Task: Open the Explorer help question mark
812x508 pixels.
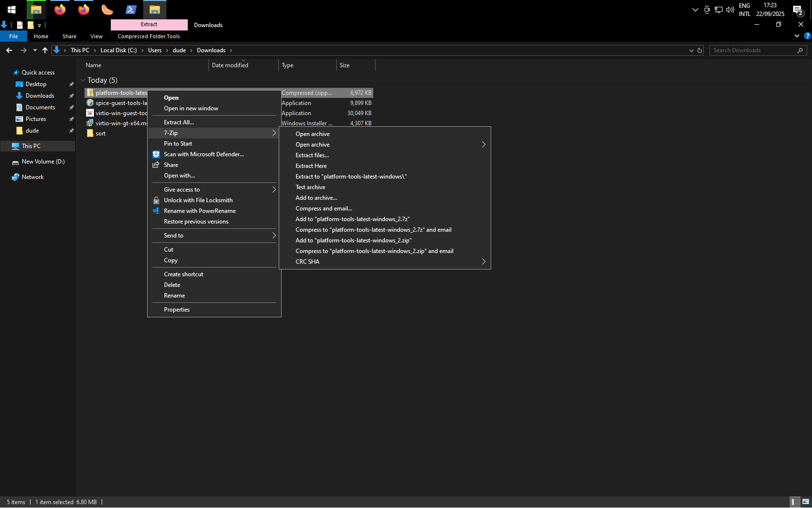Action: point(807,36)
